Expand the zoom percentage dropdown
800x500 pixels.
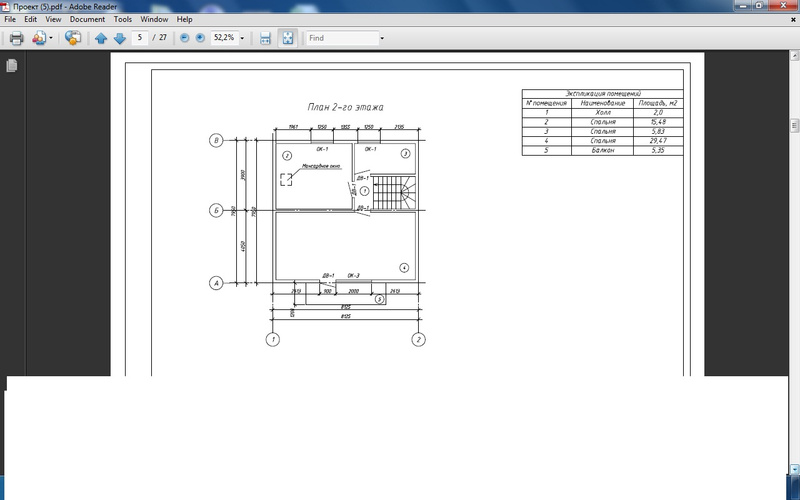pos(242,38)
